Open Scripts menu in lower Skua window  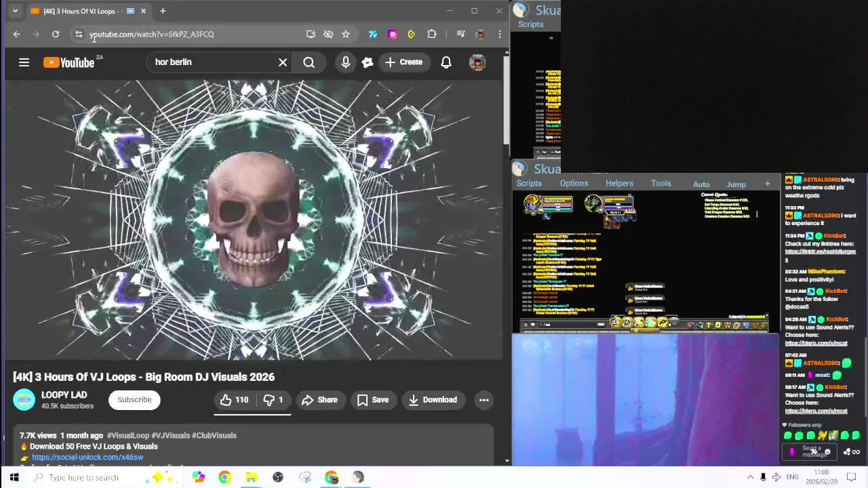click(x=529, y=184)
